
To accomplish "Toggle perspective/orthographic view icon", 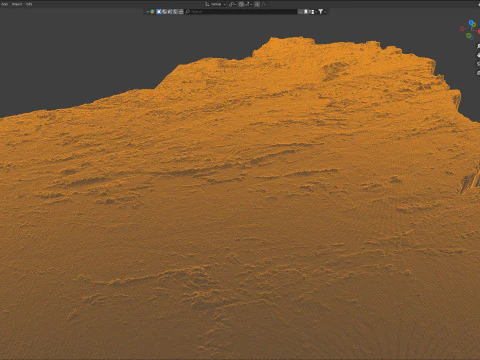I will click(x=479, y=73).
